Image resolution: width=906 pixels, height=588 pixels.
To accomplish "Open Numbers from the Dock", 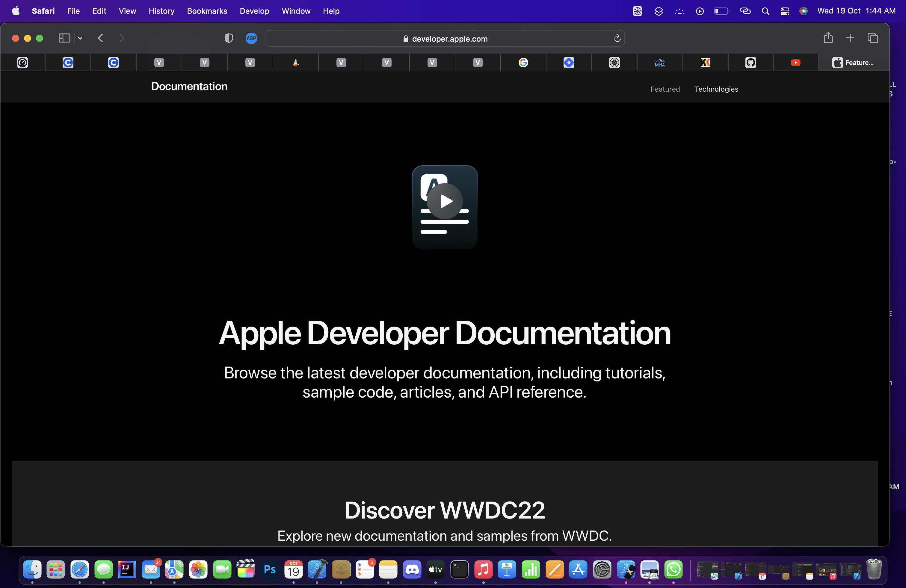I will click(x=531, y=569).
